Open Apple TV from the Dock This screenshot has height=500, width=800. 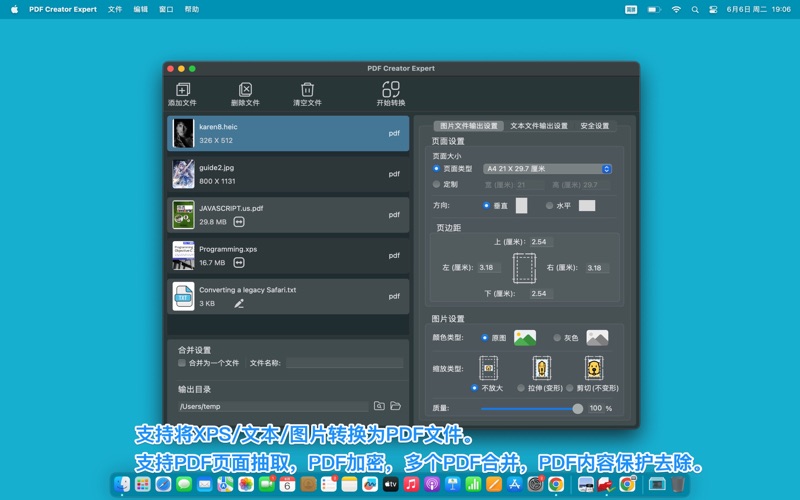390,484
